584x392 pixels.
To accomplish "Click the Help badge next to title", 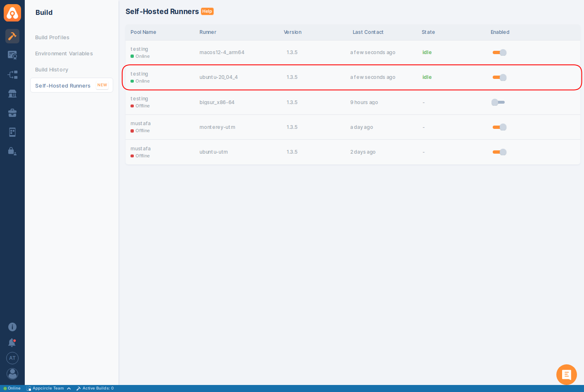I will (x=207, y=12).
